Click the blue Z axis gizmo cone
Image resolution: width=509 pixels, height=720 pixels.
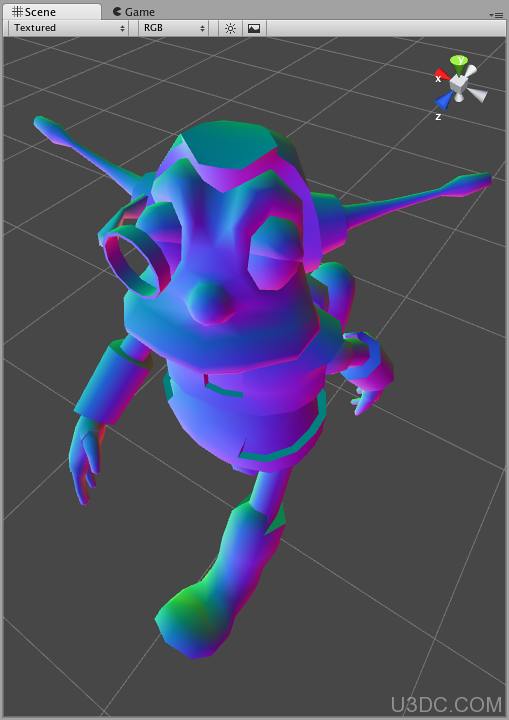tap(444, 100)
